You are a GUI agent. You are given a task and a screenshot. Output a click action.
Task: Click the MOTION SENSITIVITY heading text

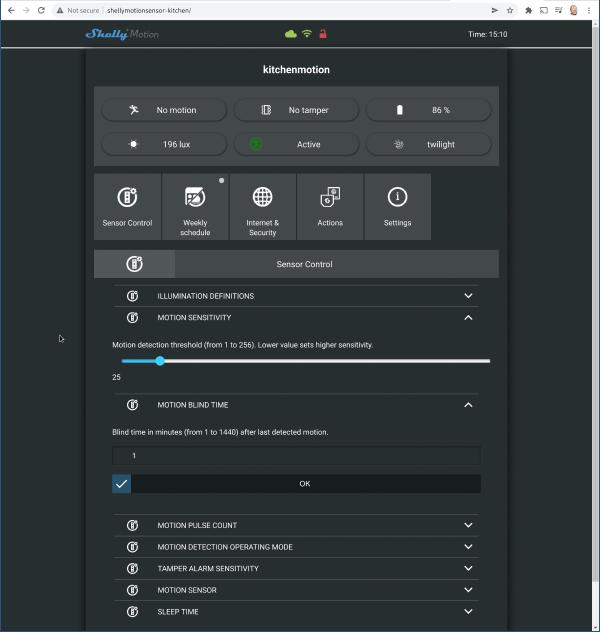(194, 318)
